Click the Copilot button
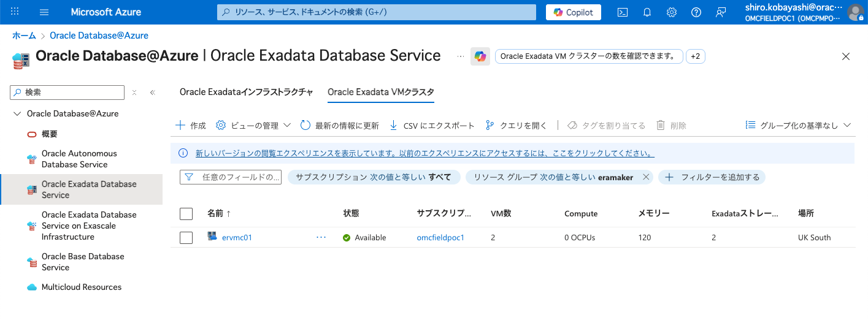The image size is (868, 323). [573, 12]
